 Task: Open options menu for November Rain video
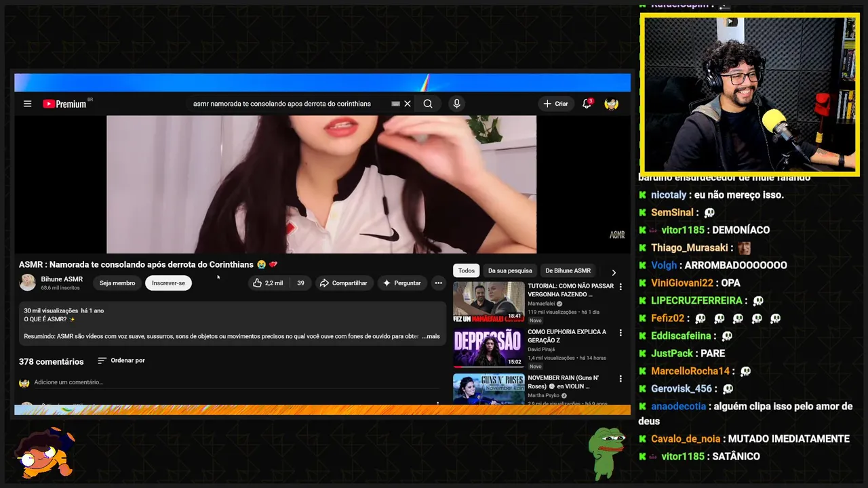click(620, 379)
